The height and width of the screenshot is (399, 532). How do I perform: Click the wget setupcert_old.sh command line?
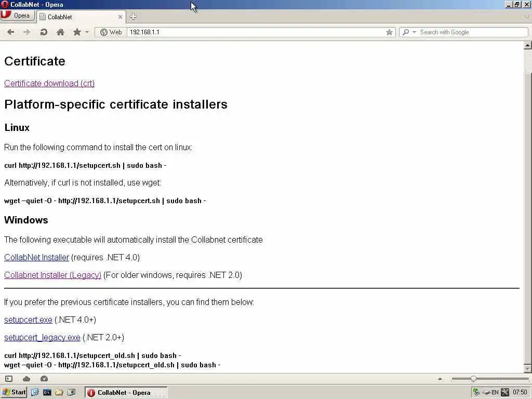point(112,365)
